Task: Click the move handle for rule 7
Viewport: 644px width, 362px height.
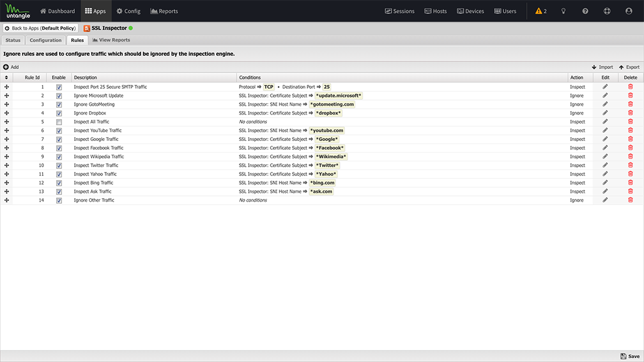Action: (x=6, y=139)
